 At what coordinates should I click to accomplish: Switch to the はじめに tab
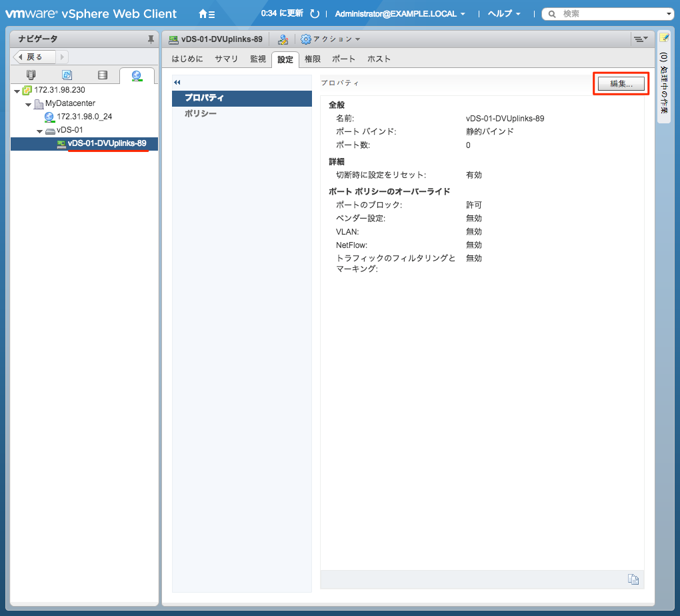(x=187, y=59)
